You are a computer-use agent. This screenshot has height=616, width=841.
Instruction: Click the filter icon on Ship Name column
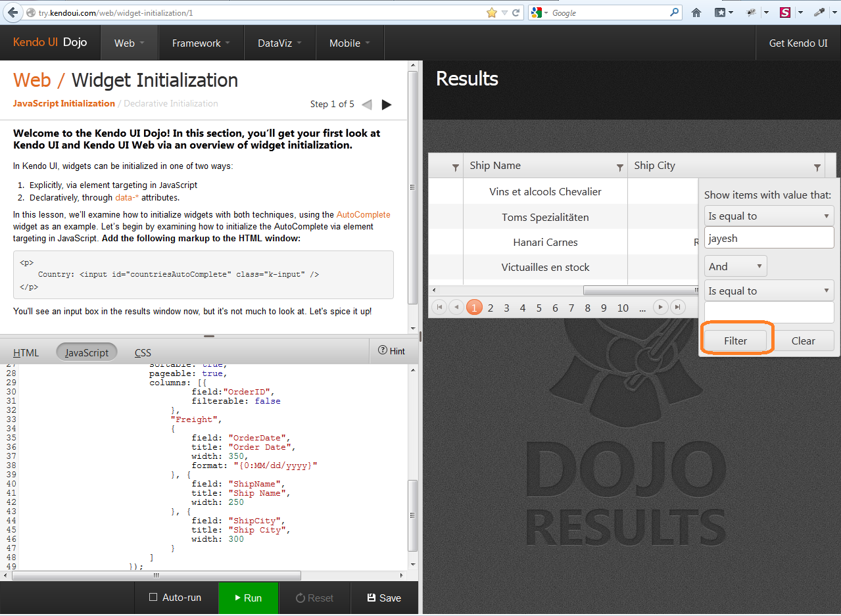619,168
